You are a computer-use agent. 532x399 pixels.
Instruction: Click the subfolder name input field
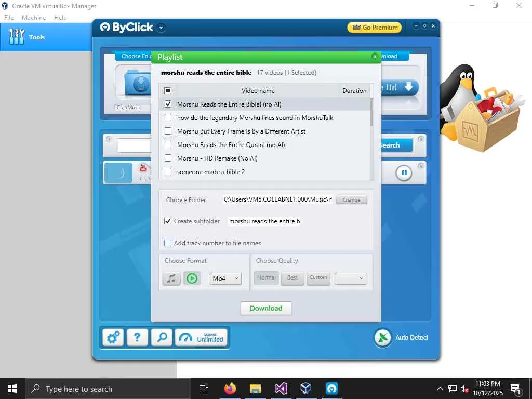(263, 221)
